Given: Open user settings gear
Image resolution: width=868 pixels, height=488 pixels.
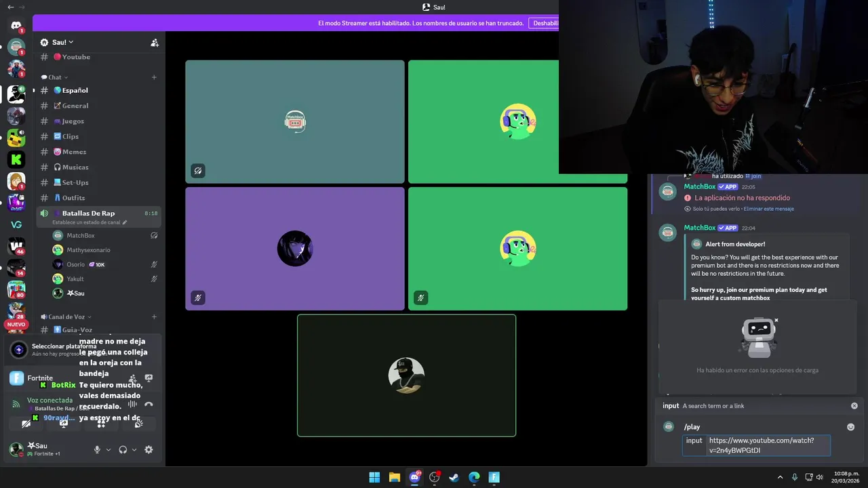Looking at the screenshot, I should (149, 449).
